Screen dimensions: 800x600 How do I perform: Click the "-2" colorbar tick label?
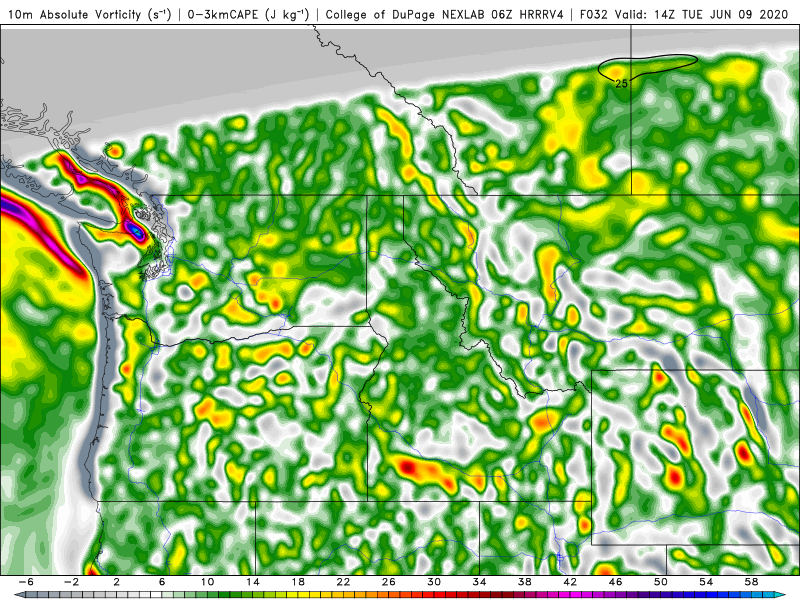point(71,582)
